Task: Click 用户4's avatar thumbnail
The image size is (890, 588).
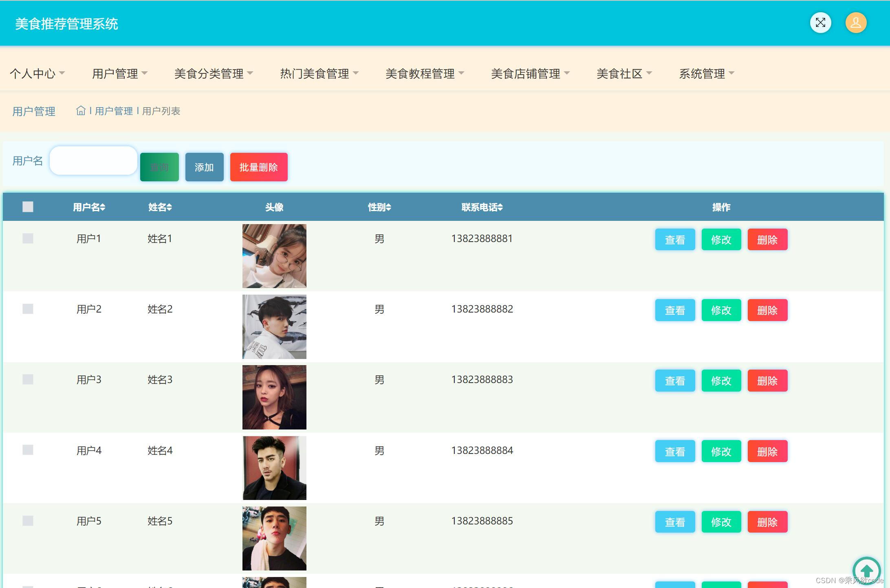Action: tap(274, 468)
